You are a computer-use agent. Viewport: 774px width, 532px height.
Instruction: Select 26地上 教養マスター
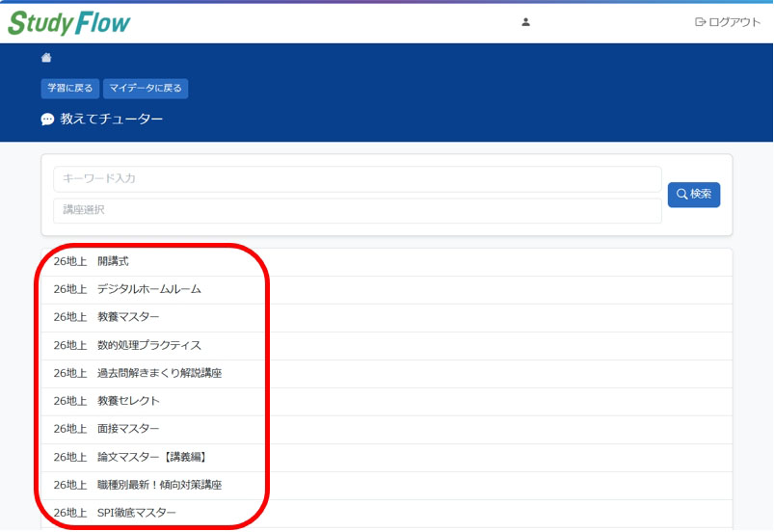pos(107,317)
